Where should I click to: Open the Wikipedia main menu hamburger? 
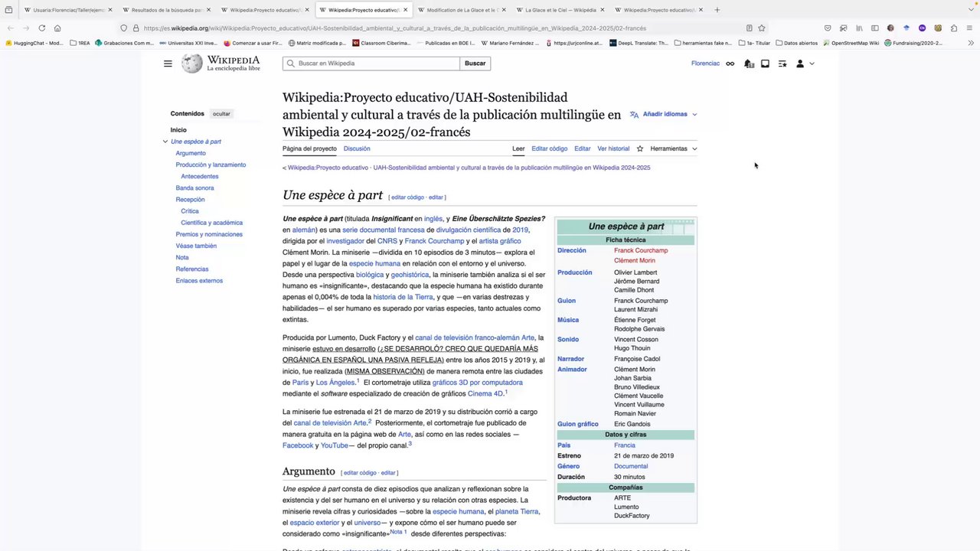click(168, 64)
